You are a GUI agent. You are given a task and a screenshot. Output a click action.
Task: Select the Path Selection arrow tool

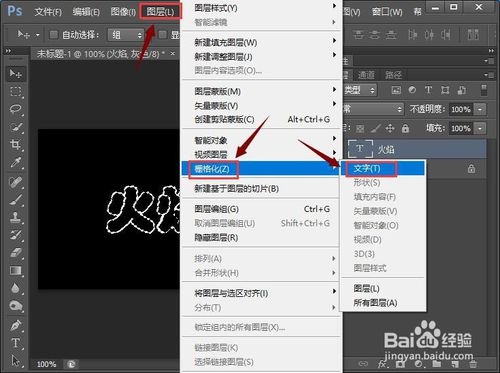pos(15,361)
